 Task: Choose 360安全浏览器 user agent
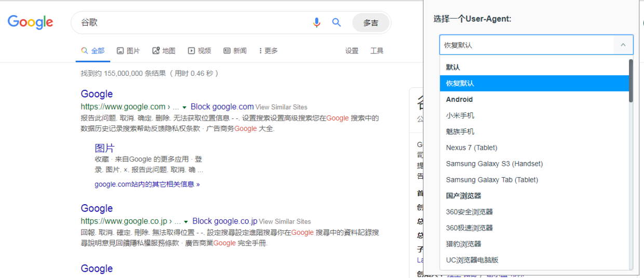[x=534, y=212]
